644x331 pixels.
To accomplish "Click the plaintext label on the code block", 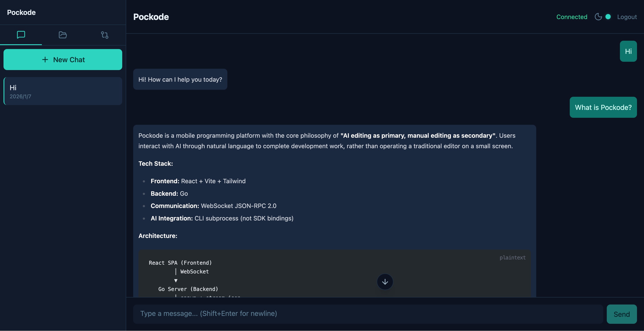I will [x=512, y=258].
